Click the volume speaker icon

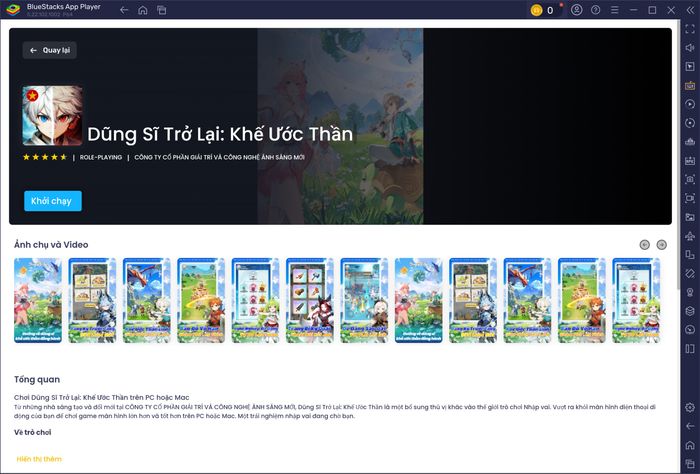[x=690, y=48]
